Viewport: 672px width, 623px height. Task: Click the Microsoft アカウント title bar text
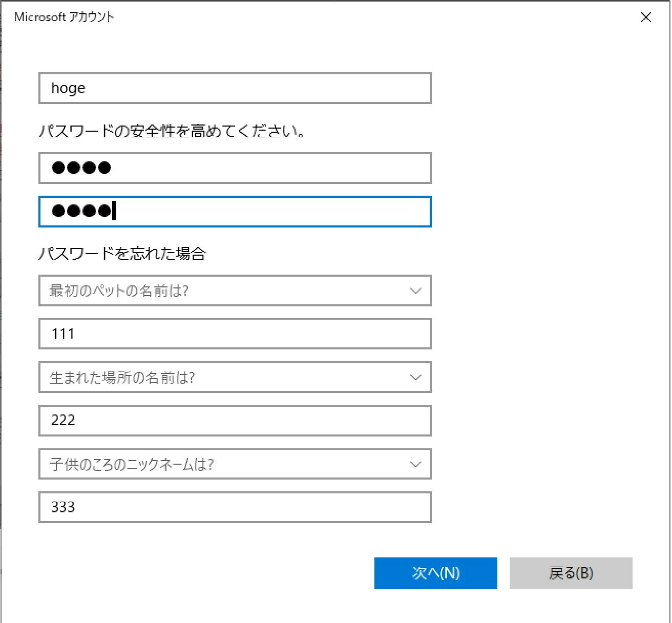[x=64, y=17]
